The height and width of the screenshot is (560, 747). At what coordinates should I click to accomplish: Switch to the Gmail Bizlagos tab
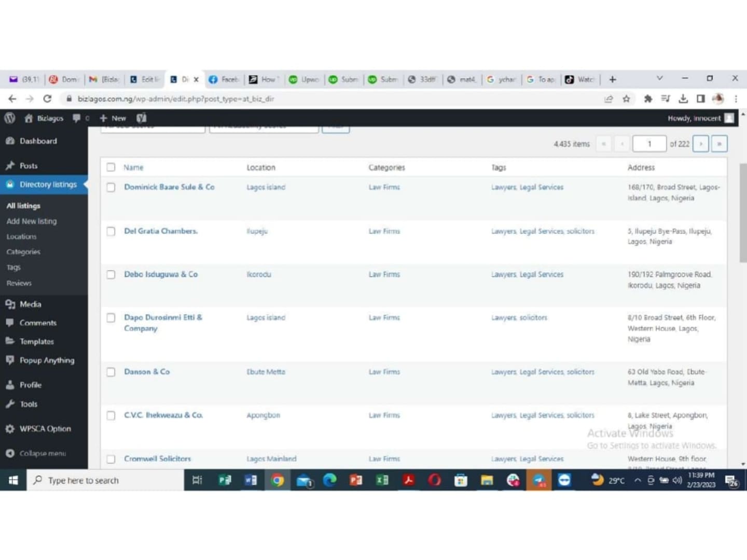(x=104, y=79)
